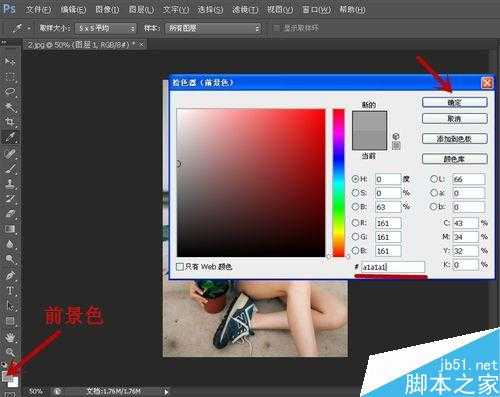
Task: Select the Healing Brush tool
Action: (10, 153)
